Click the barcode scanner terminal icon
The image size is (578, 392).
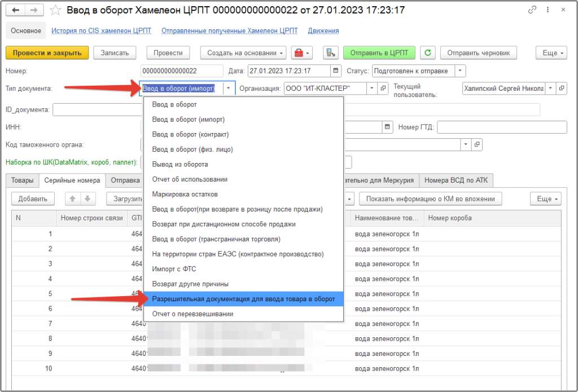click(x=331, y=52)
